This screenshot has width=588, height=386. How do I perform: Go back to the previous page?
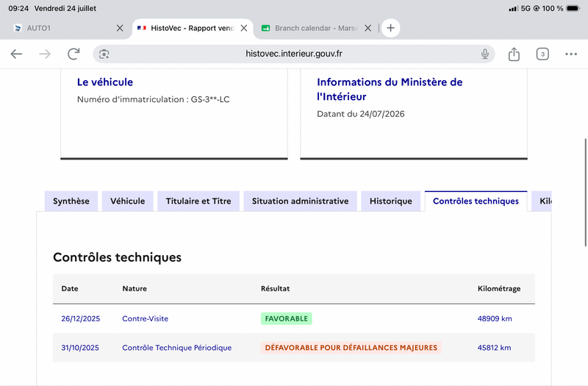(x=16, y=54)
